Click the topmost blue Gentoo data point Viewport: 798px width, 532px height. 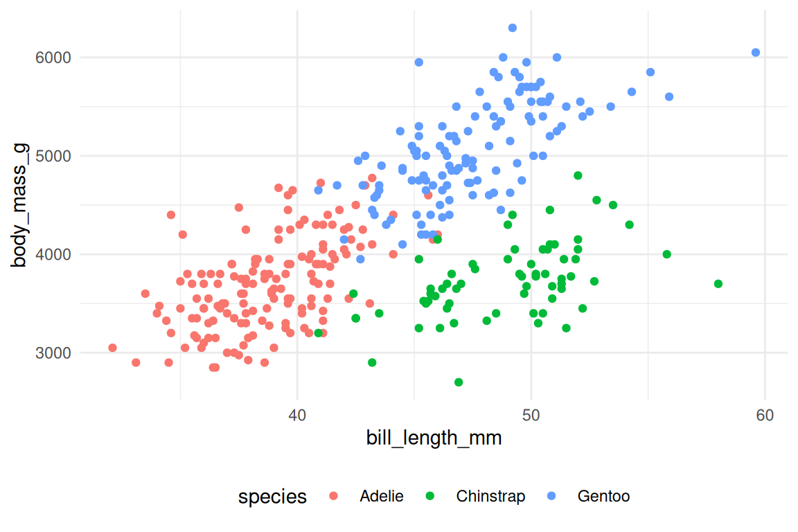point(513,28)
